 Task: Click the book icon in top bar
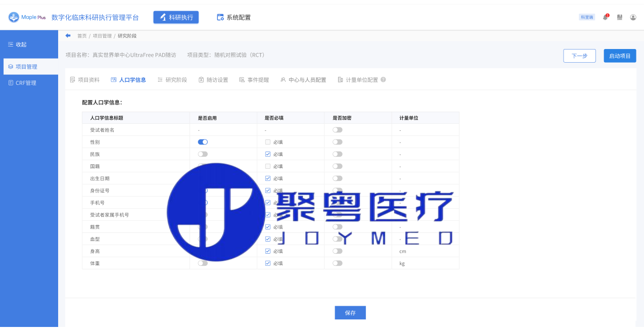click(619, 17)
